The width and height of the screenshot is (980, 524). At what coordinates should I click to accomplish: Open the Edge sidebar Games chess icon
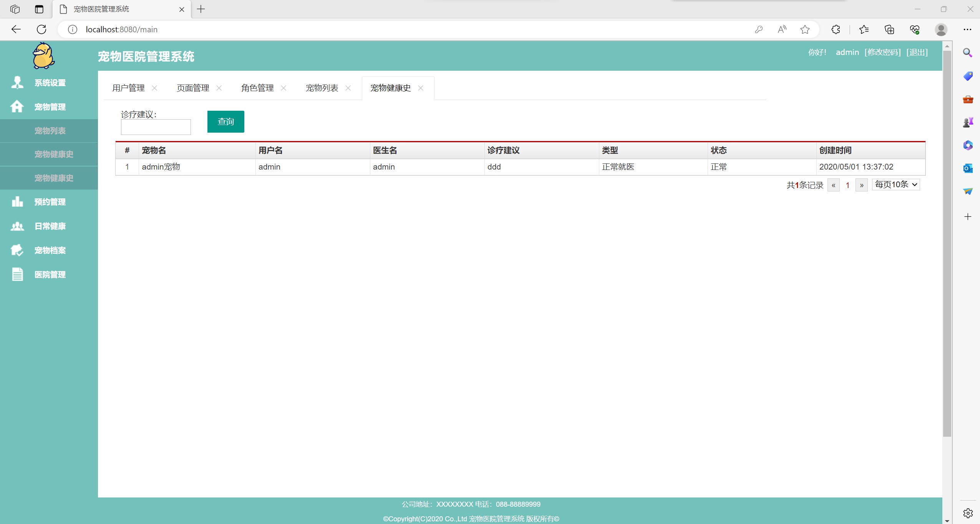coord(968,122)
